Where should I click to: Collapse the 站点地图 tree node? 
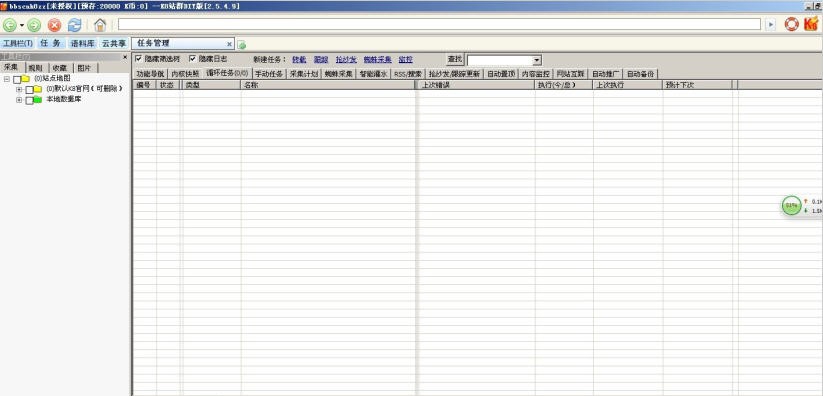(x=7, y=79)
